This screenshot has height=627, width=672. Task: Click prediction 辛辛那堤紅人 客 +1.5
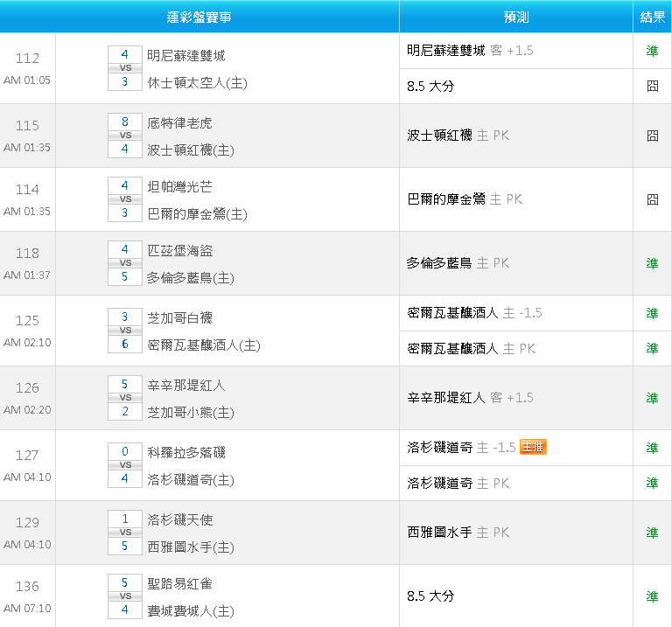click(x=470, y=397)
